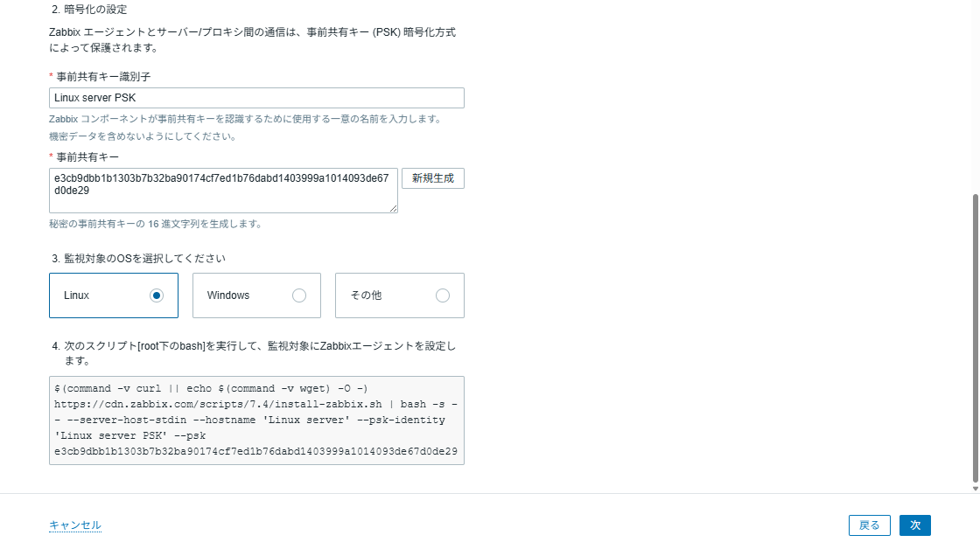Proceed with the 次 button

click(x=915, y=525)
